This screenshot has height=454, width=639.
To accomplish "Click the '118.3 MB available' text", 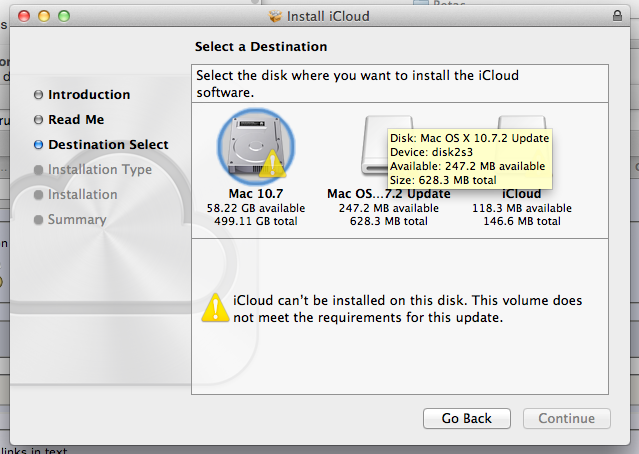I will [522, 208].
